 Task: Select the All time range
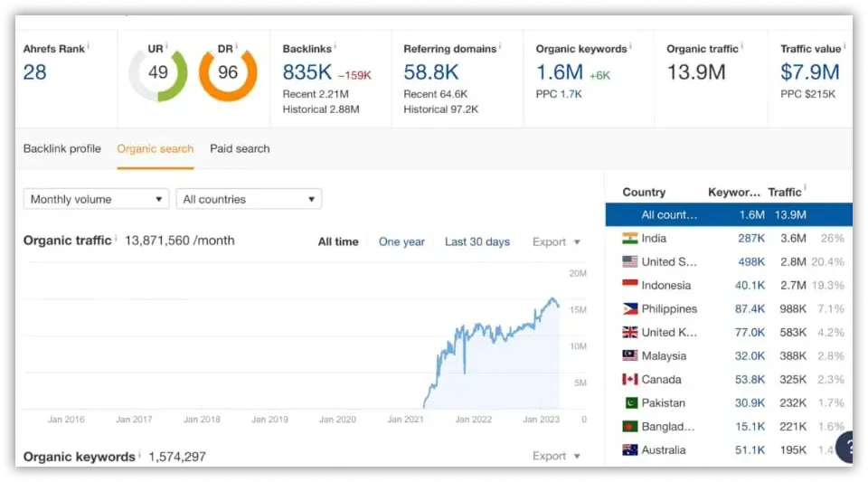(337, 241)
